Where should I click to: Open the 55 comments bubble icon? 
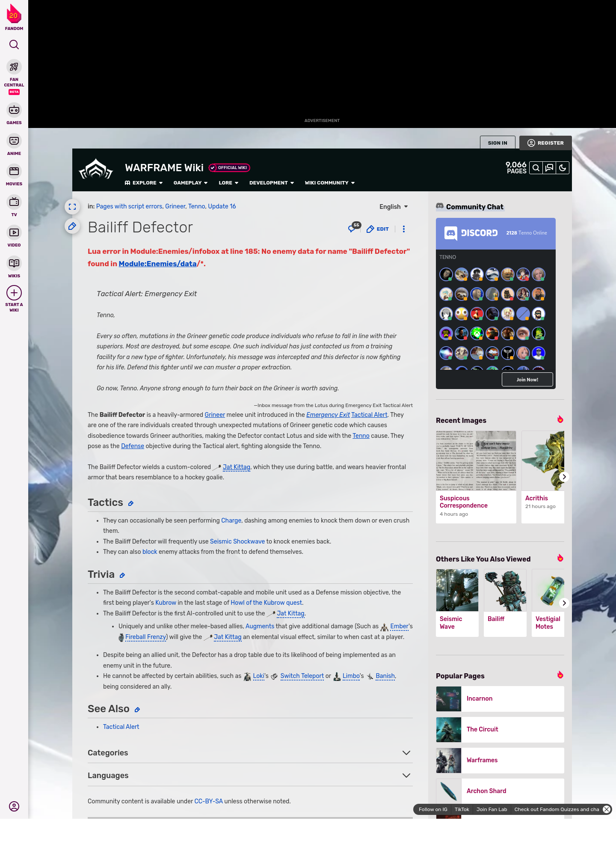[x=354, y=227]
